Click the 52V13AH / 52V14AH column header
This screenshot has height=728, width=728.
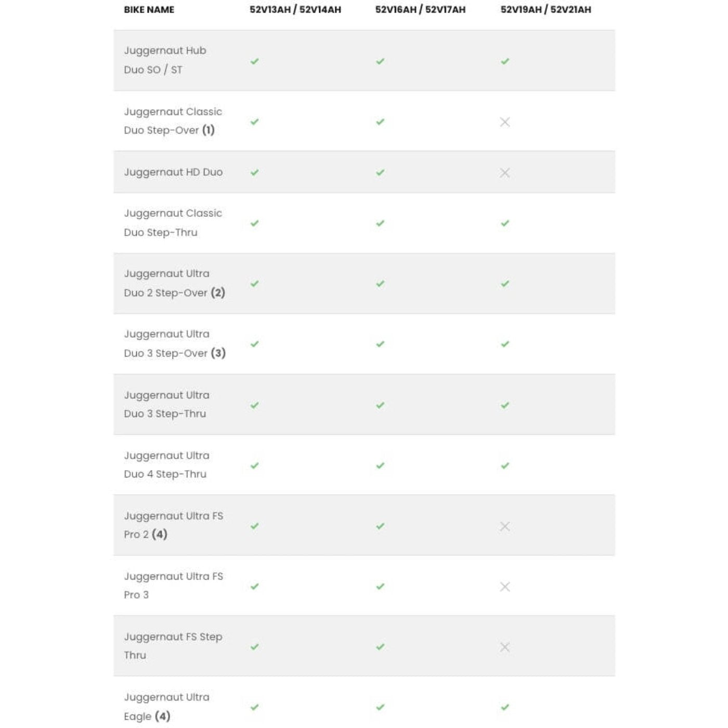coord(295,10)
